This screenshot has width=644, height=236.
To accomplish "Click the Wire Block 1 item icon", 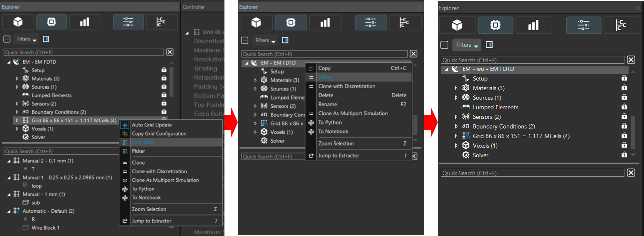I will point(26,228).
